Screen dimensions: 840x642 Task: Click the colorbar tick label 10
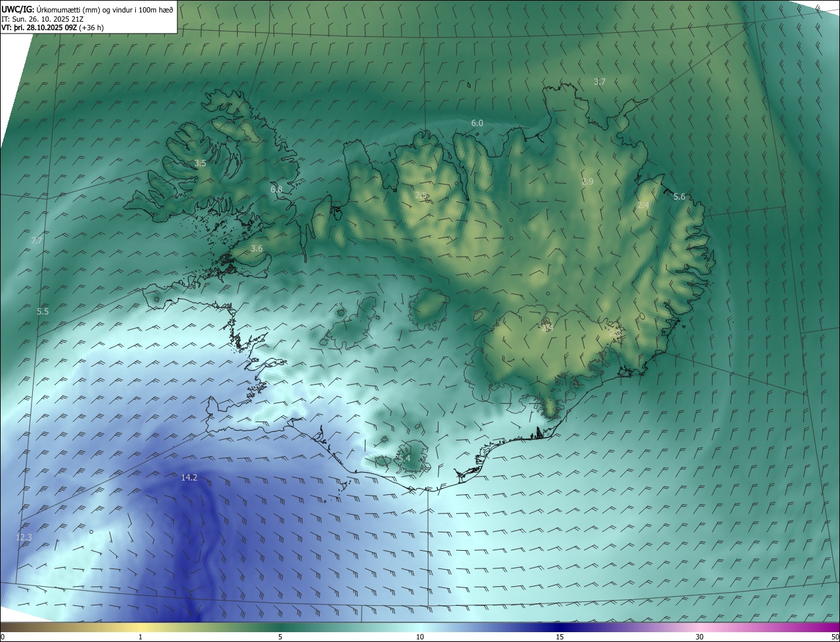tap(420, 637)
